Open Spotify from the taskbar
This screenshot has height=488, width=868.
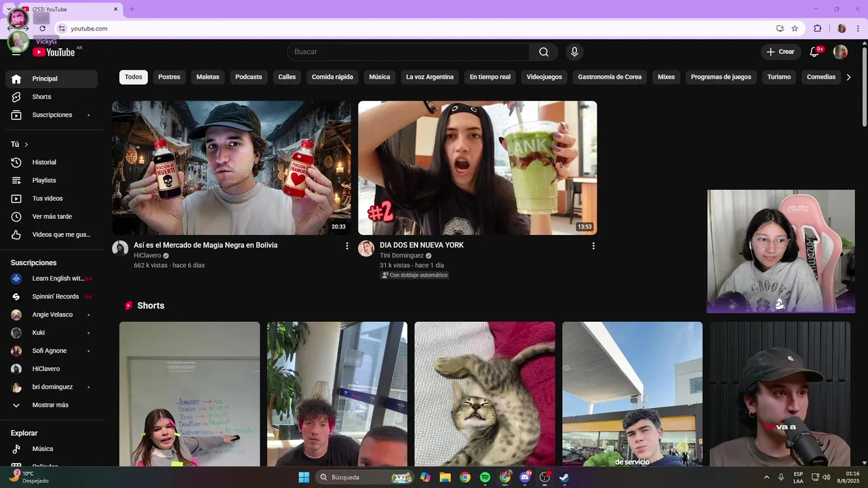(485, 477)
